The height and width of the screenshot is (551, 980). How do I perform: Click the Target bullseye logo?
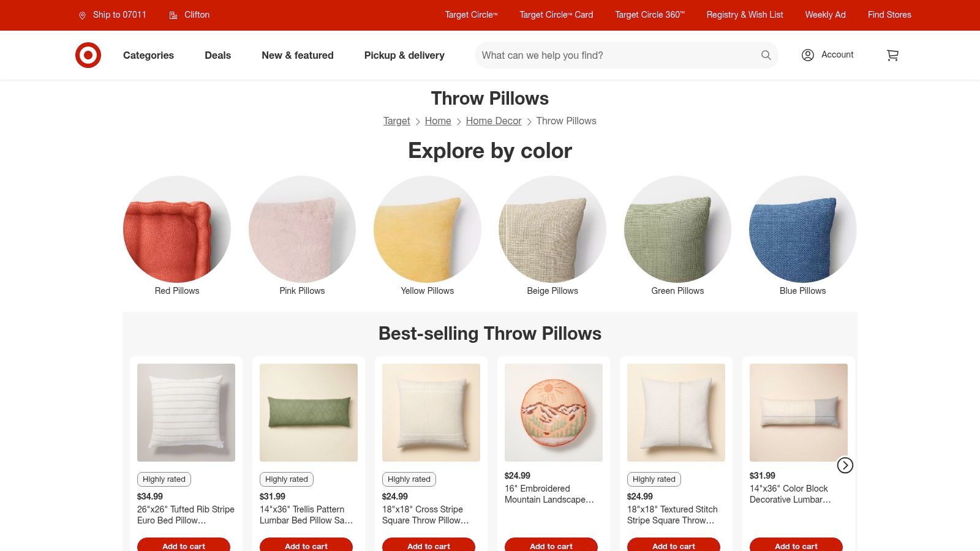click(88, 55)
